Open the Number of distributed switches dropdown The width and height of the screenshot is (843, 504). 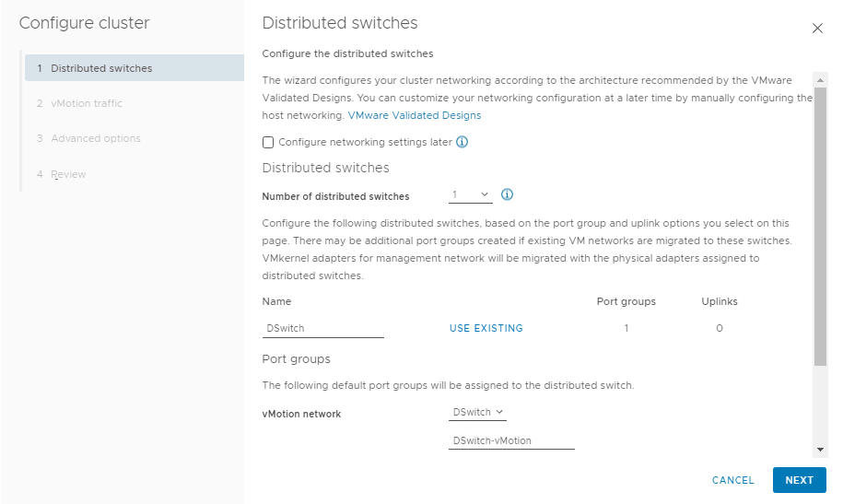point(471,195)
